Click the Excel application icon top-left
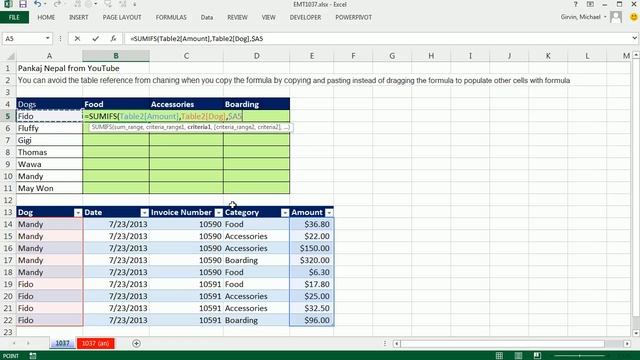 point(8,4)
